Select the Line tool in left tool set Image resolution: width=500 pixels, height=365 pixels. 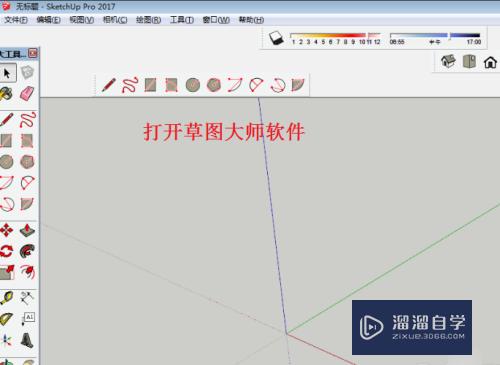[x=6, y=120]
